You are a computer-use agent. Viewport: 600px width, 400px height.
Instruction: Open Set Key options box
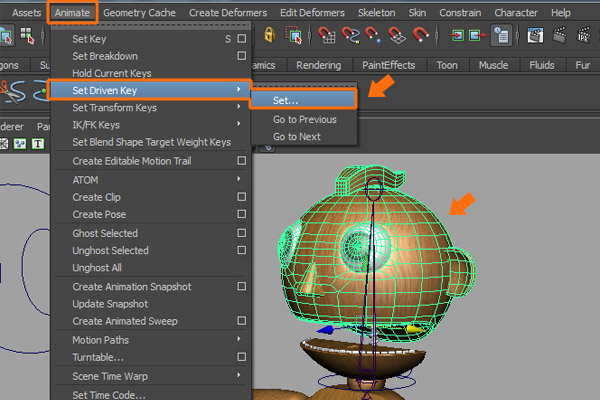point(241,39)
